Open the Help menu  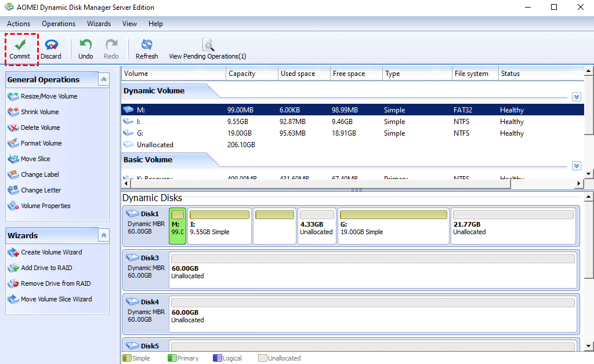click(155, 24)
